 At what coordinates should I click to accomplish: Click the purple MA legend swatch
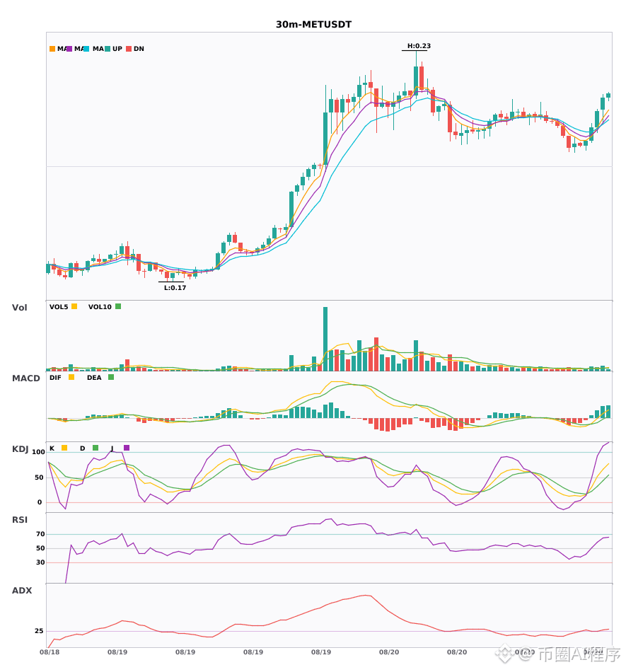tap(69, 49)
